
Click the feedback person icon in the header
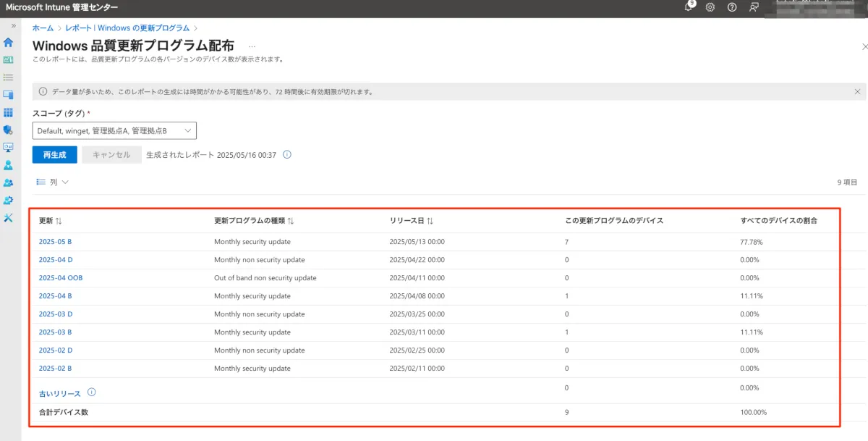(754, 7)
